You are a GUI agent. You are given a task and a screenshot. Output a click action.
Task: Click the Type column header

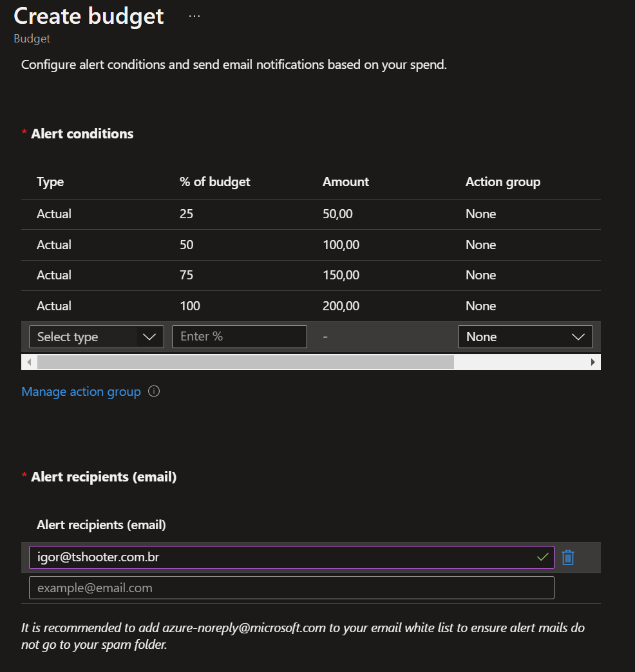pos(50,182)
